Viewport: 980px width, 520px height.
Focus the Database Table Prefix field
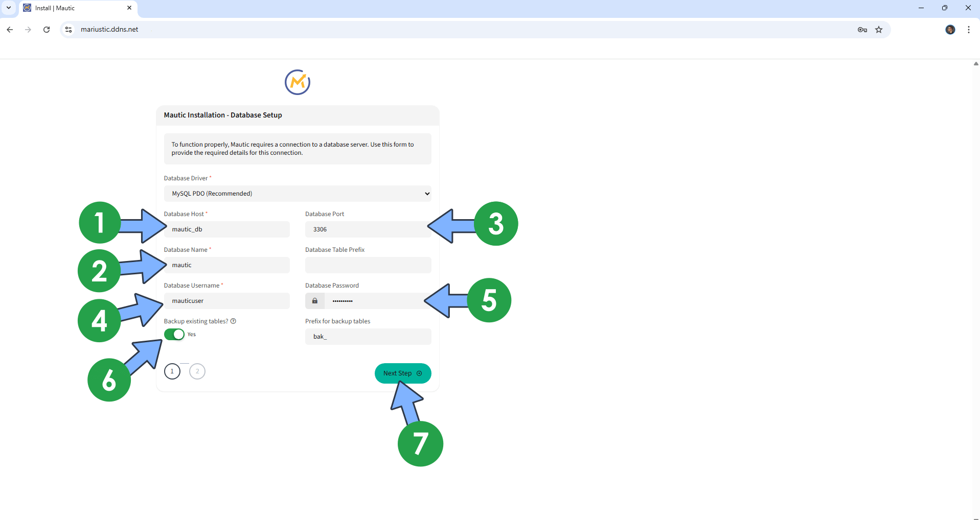368,265
